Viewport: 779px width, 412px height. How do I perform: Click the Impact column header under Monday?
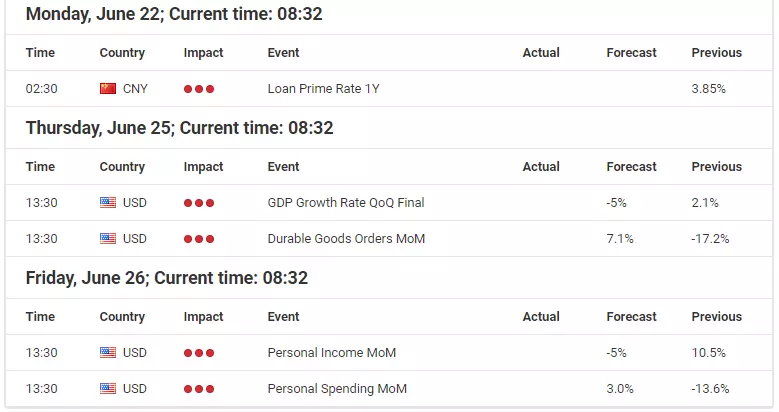tap(203, 53)
